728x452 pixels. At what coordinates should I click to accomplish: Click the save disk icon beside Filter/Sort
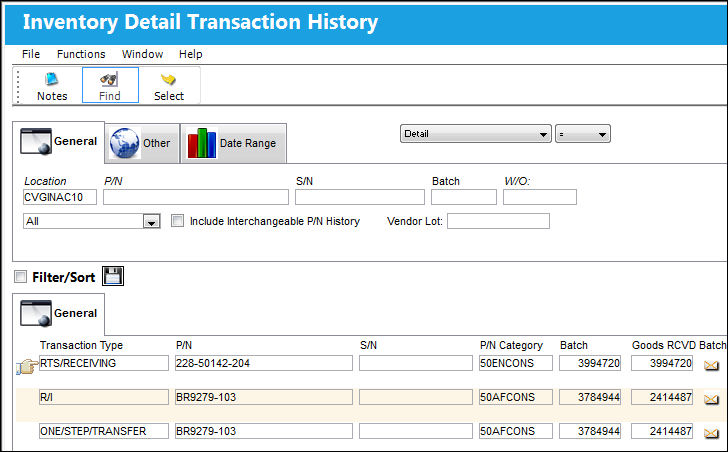click(x=113, y=277)
